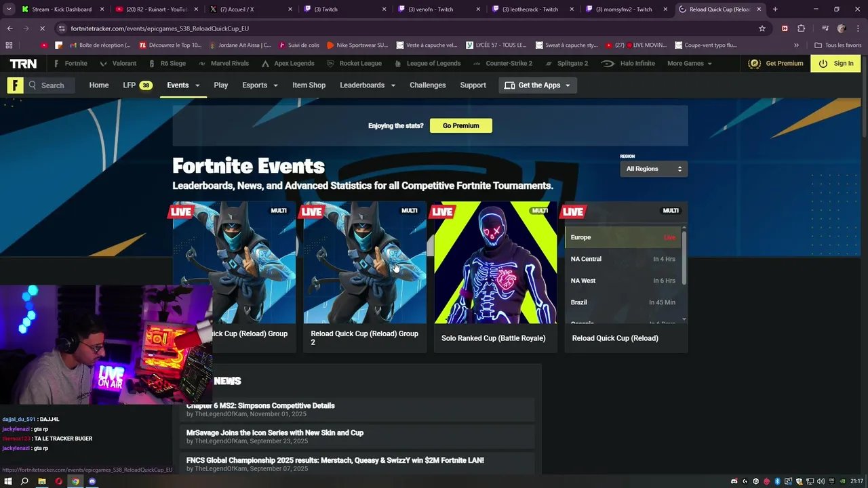
Task: Open MrSavage Icon Series news article
Action: 275,433
